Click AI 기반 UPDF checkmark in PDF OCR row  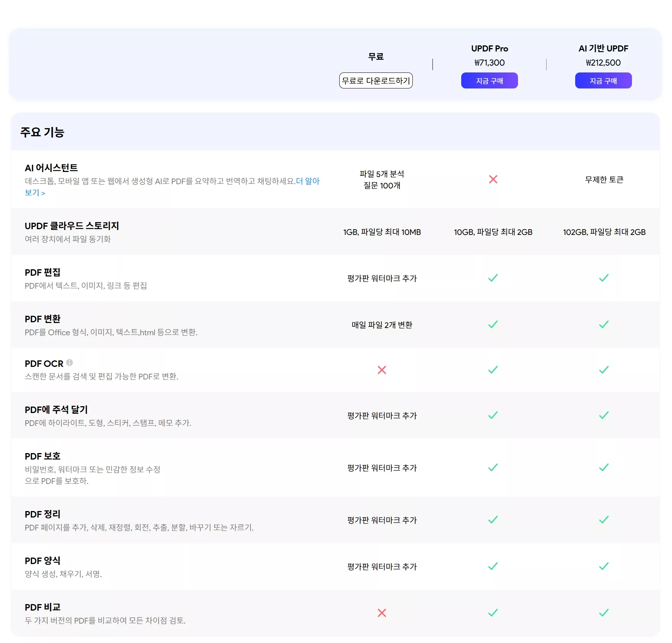(x=604, y=370)
